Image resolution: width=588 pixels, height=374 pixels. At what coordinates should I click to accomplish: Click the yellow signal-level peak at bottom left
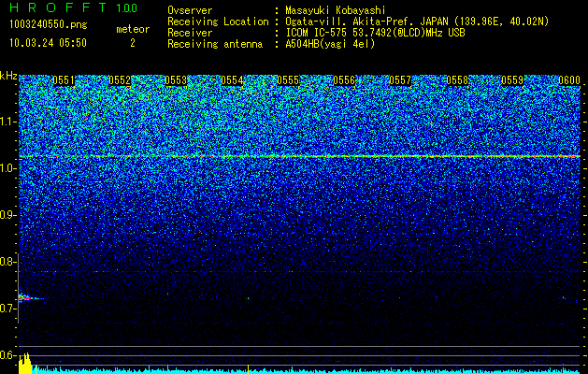24,363
